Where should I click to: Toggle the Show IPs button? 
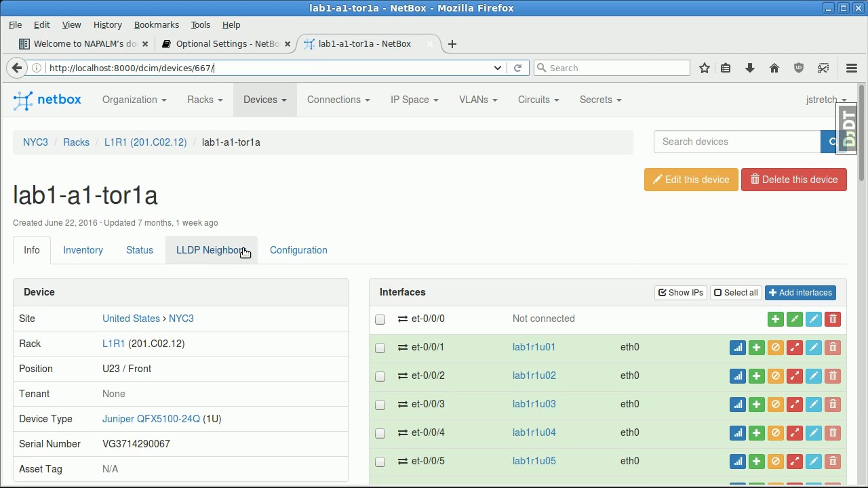coord(681,293)
